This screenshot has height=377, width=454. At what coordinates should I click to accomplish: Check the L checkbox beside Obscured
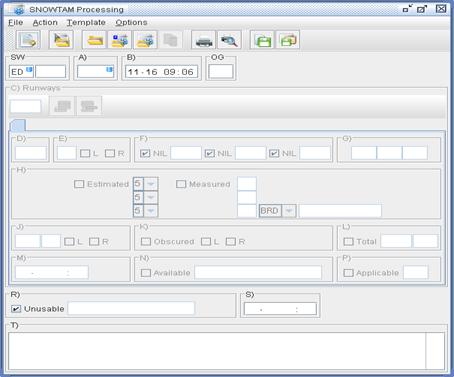click(206, 241)
